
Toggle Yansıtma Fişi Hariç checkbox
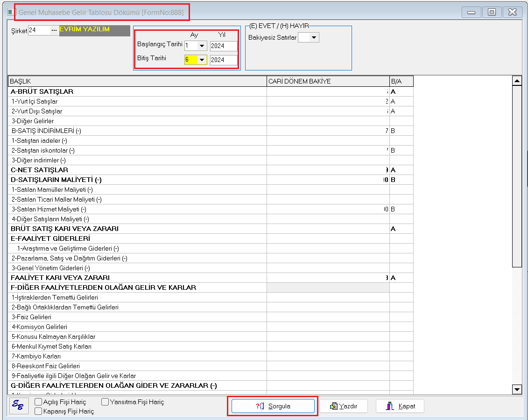105,402
